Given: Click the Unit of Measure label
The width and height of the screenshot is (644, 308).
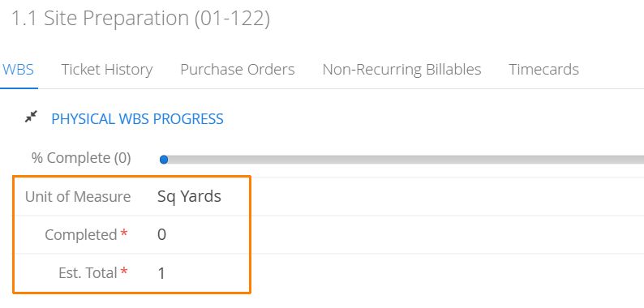Looking at the screenshot, I should (78, 197).
